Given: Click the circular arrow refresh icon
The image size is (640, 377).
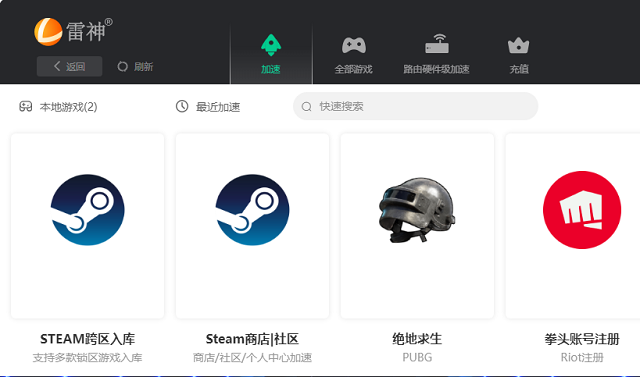Looking at the screenshot, I should click(122, 66).
